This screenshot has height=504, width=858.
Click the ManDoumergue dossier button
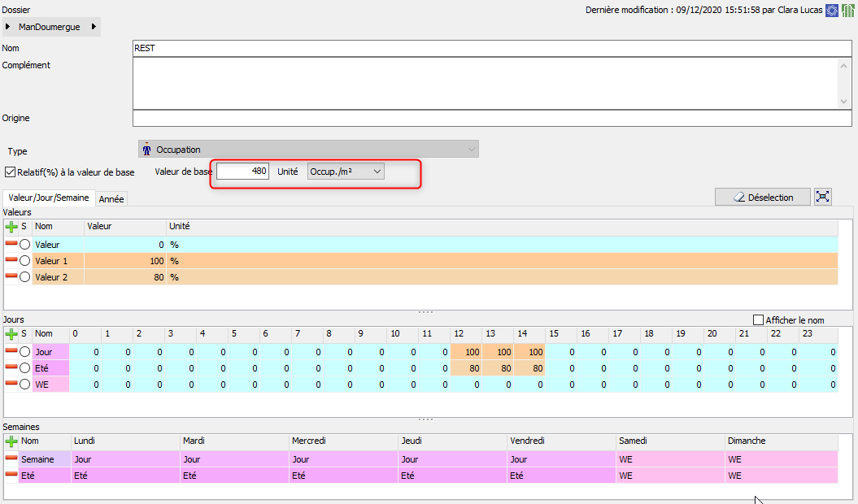[49, 27]
